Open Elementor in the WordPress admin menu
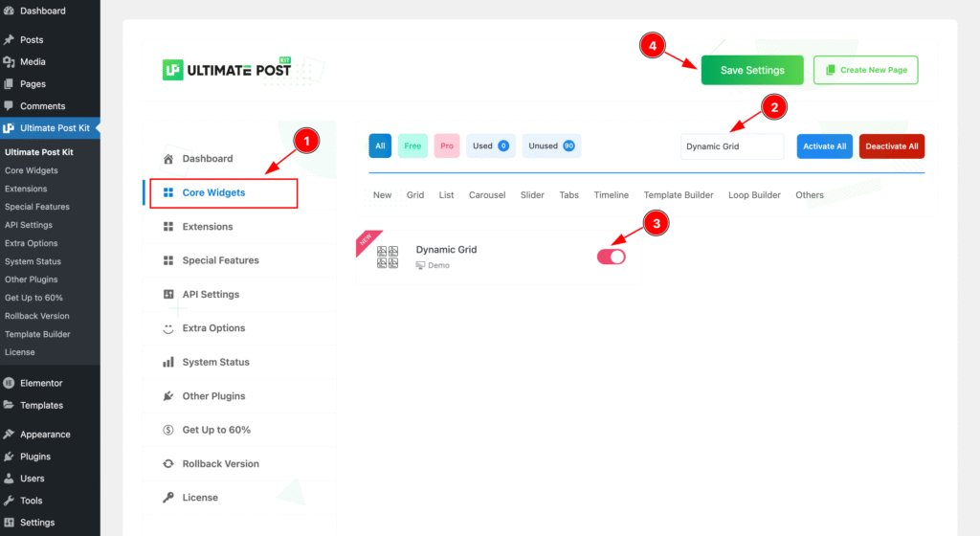980x536 pixels. 41,383
